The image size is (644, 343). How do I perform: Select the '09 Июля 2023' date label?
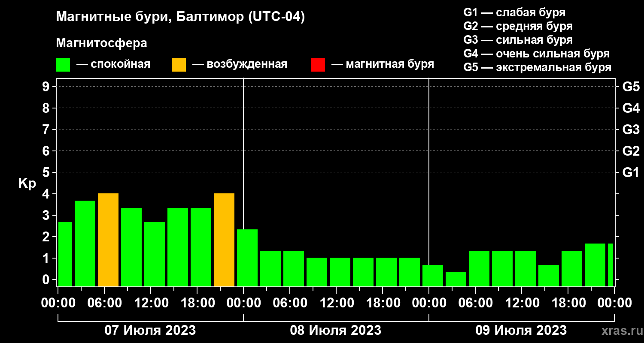tap(521, 331)
